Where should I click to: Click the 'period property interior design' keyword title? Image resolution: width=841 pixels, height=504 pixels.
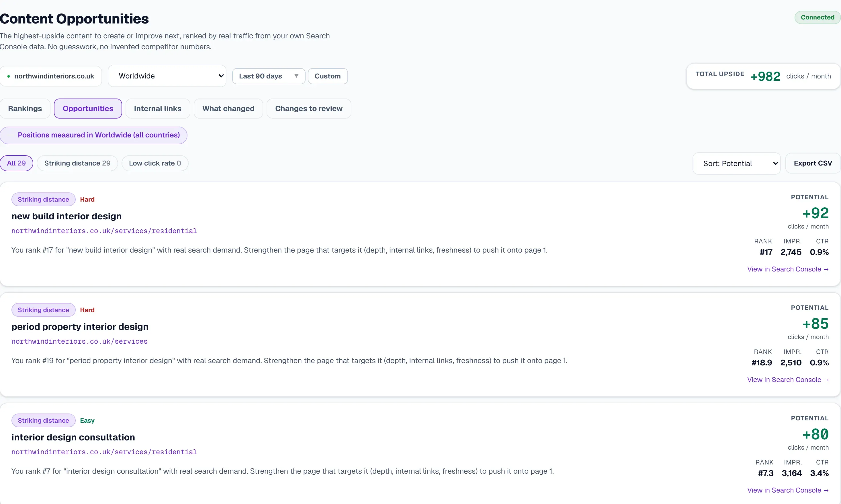(x=80, y=327)
